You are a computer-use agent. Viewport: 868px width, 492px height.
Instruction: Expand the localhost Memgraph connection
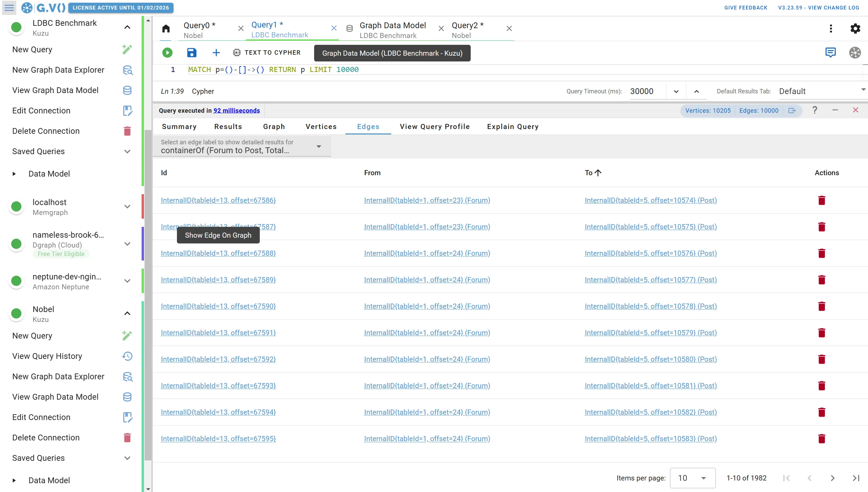pos(127,206)
